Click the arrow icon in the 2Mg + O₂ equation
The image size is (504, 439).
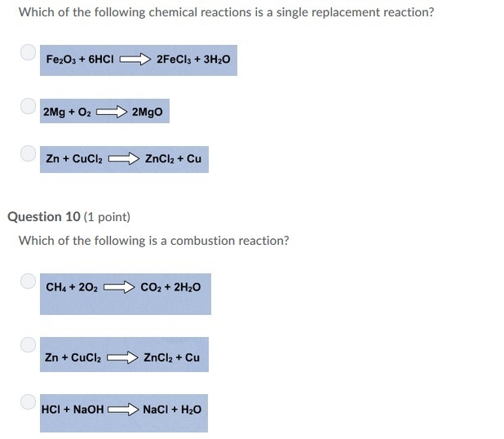(112, 112)
